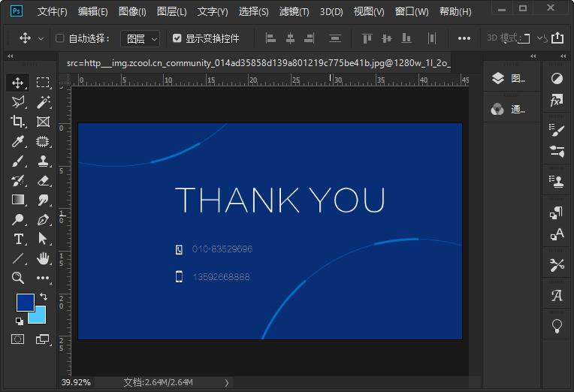The width and height of the screenshot is (574, 392).
Task: Distribute vertically button in options bar
Action: click(x=335, y=38)
